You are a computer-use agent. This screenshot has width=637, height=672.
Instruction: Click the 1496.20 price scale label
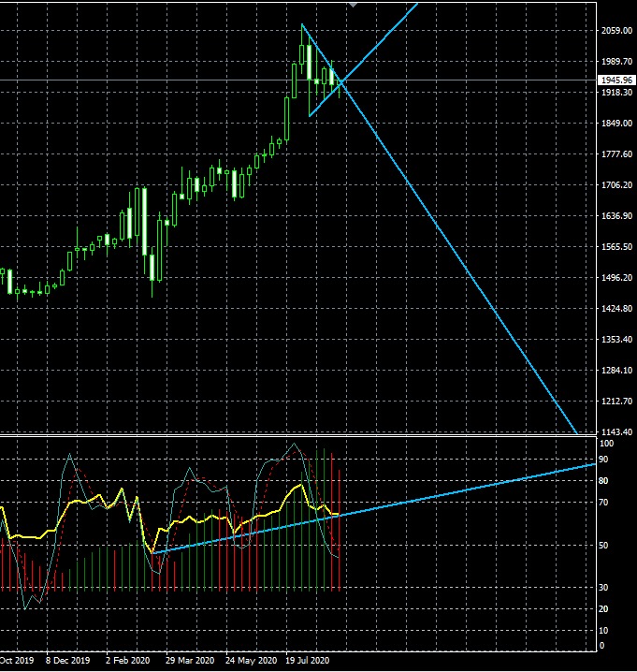(x=616, y=277)
